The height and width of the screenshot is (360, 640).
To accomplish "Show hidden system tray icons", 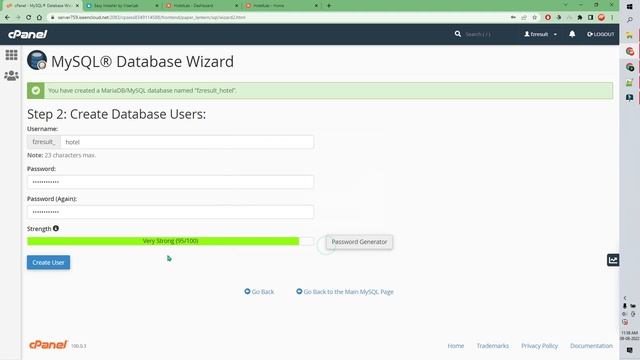I will (x=625, y=298).
